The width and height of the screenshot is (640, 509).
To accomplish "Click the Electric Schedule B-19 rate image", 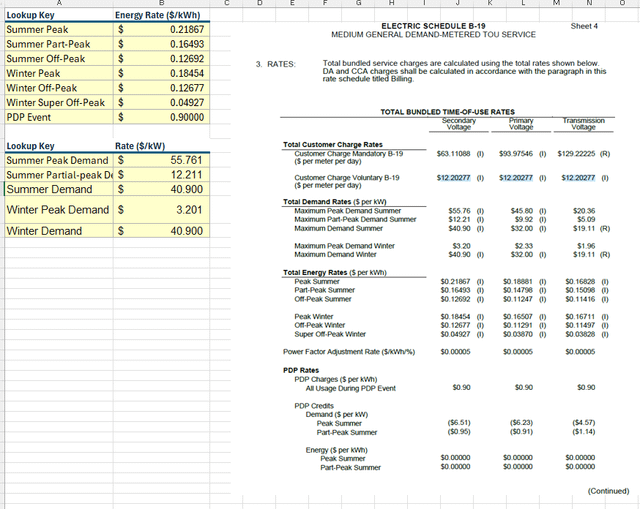I will click(x=442, y=257).
